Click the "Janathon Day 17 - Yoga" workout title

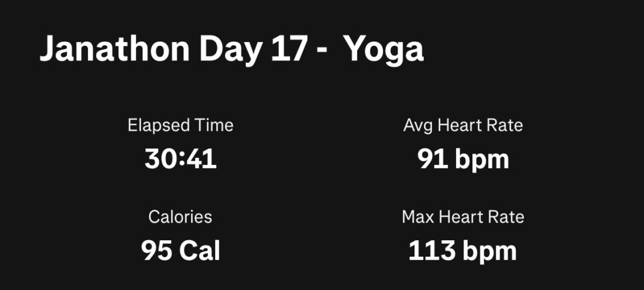pos(231,50)
